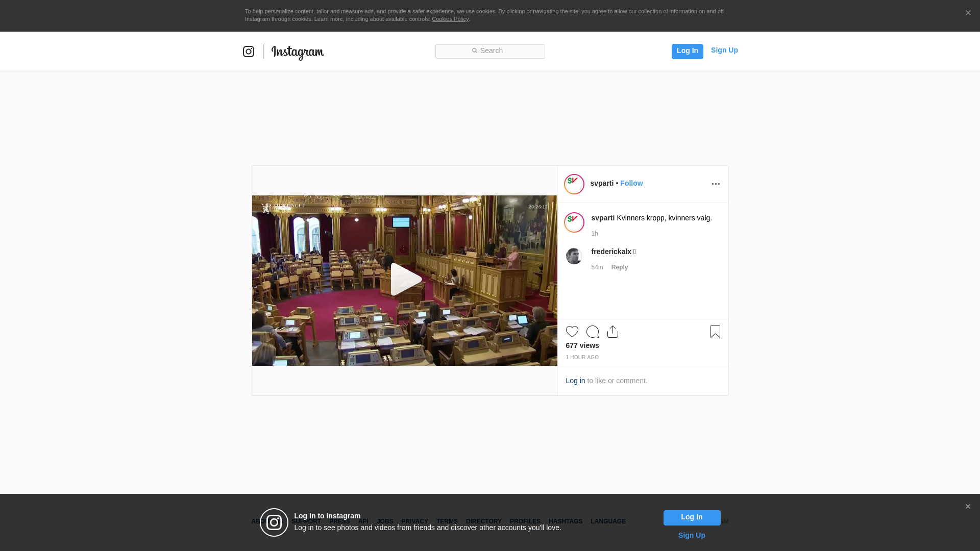Open svparti username in post header
The width and height of the screenshot is (980, 551).
(602, 183)
